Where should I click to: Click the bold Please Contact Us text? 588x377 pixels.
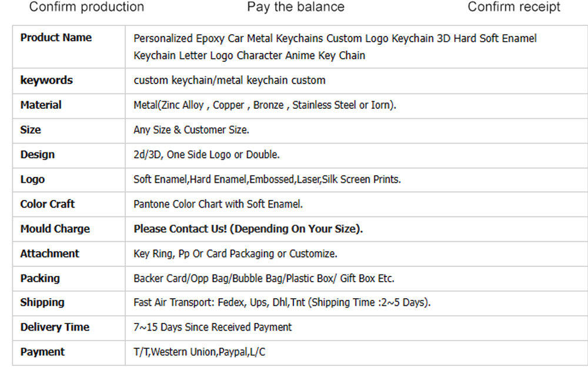coord(248,229)
